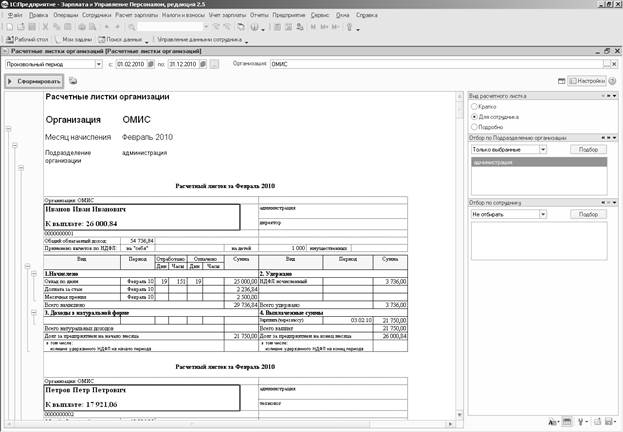This screenshot has height=432, width=623.
Task: Open the Отчеты menu
Action: click(260, 17)
